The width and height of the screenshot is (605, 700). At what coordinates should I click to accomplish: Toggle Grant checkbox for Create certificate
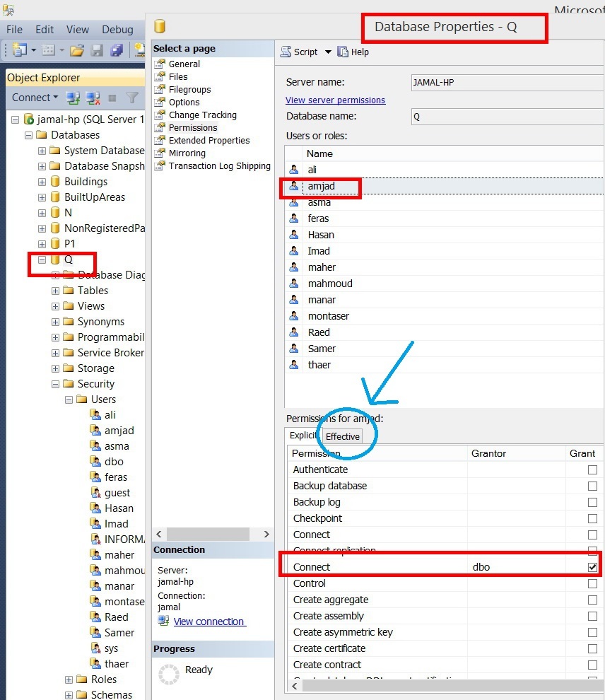pos(592,648)
